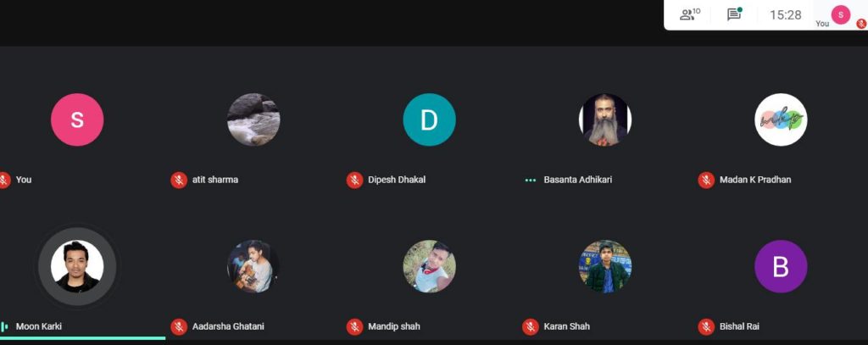
Task: Select Moon Karki's profile photo tile
Action: click(77, 266)
